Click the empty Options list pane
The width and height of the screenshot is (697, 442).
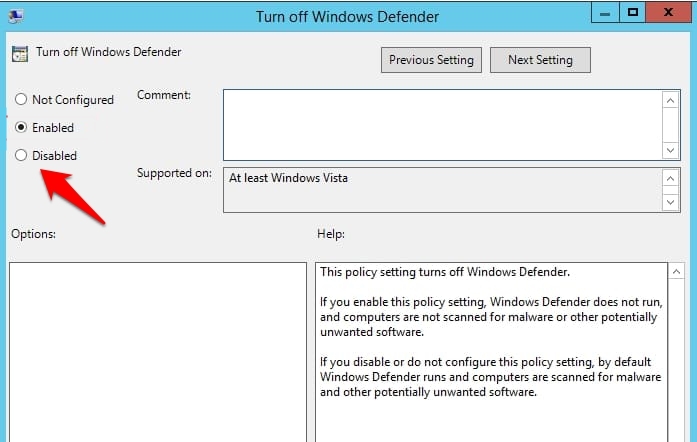(158, 352)
